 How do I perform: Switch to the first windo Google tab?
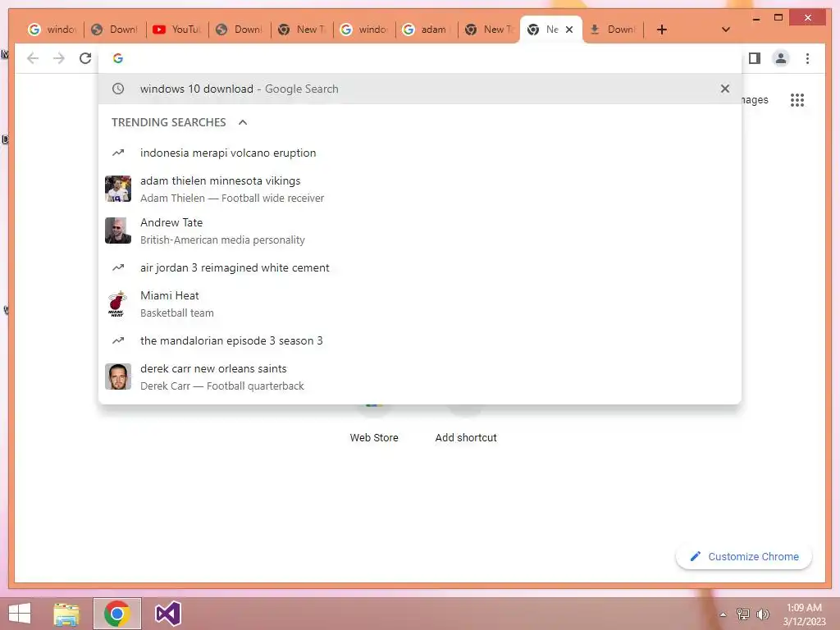[52, 30]
